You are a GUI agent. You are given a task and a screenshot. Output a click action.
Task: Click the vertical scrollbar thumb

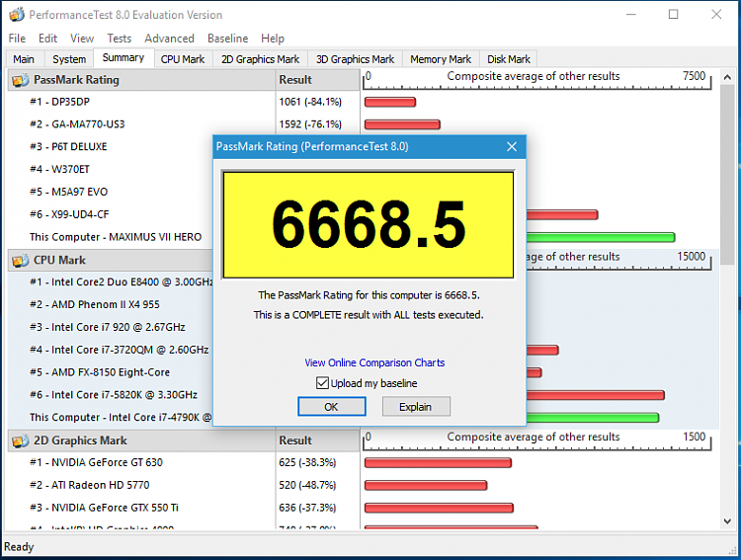click(x=727, y=175)
